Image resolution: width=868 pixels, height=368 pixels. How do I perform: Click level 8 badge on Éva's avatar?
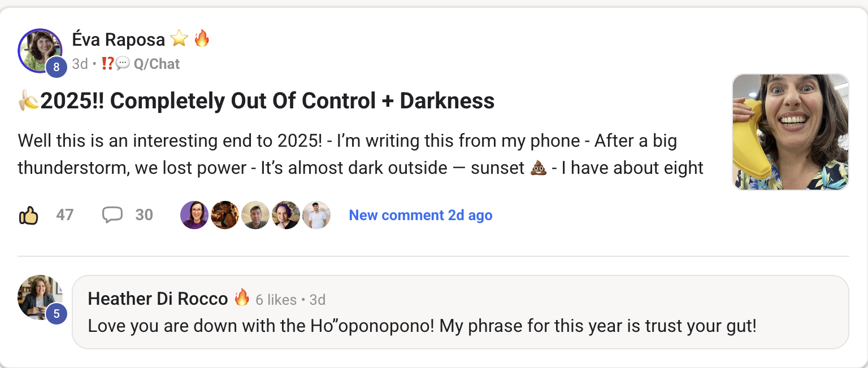(x=56, y=67)
